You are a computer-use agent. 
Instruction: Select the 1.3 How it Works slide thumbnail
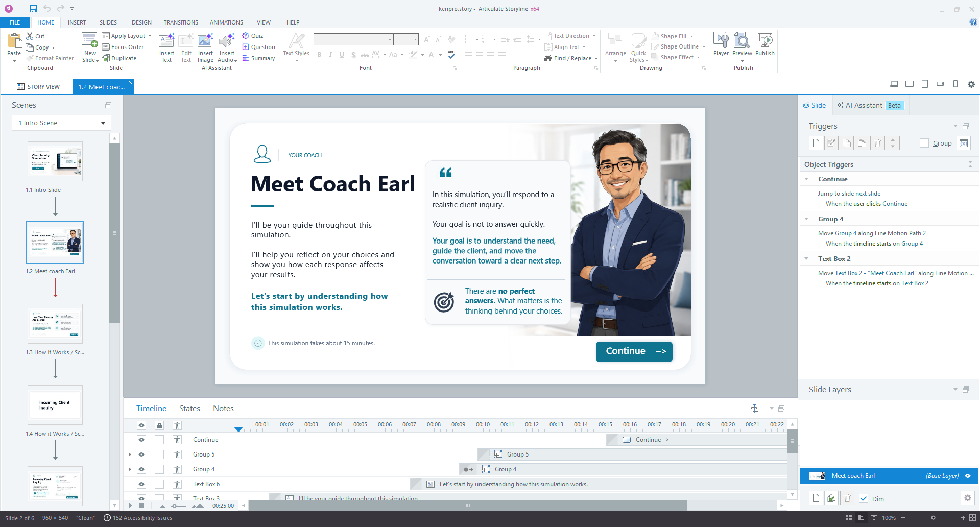click(x=55, y=324)
